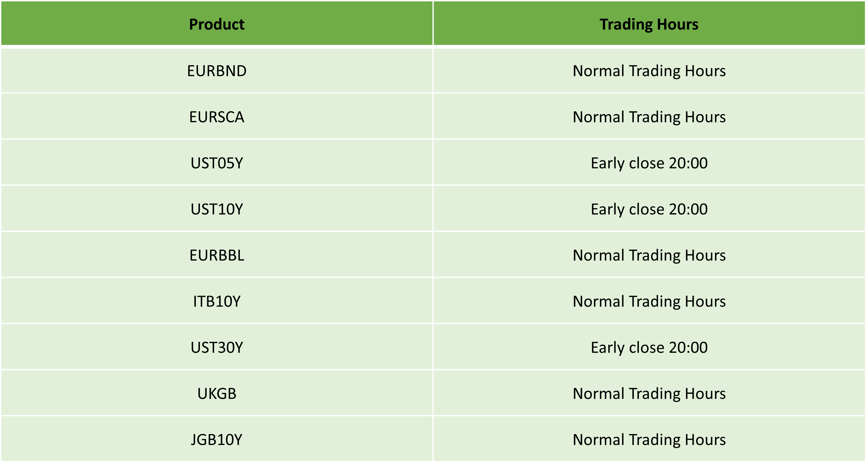Select the EURBND product cell

tap(217, 71)
